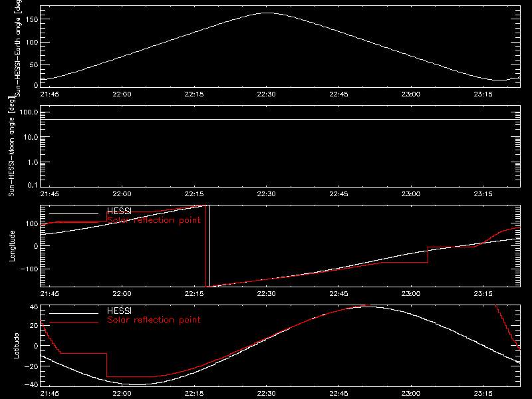Click 23:00 time label under Longitude plot

tap(411, 294)
